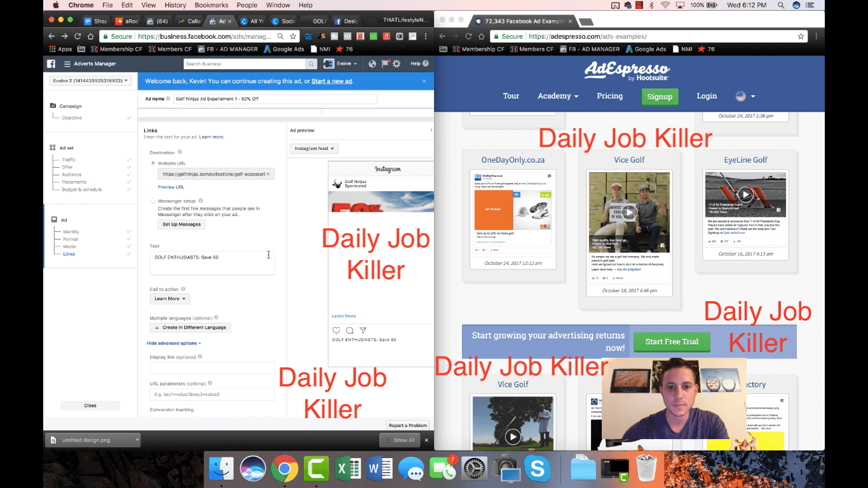Click the search magnifier in Search Business
Image resolution: width=868 pixels, height=488 pixels.
coord(311,64)
